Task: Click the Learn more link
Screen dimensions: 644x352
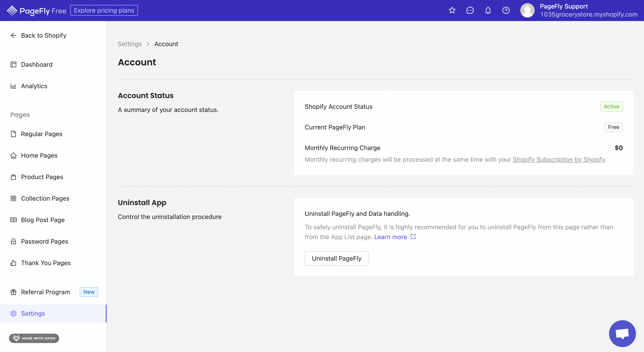Action: tap(391, 237)
